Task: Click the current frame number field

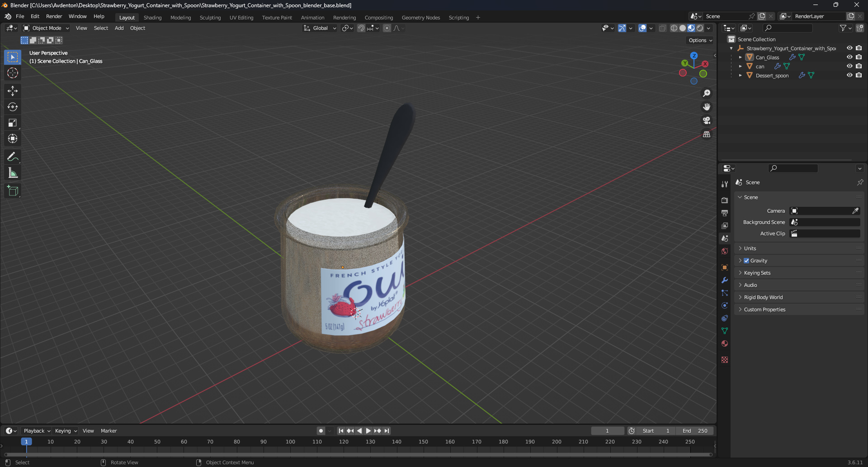Action: [607, 431]
